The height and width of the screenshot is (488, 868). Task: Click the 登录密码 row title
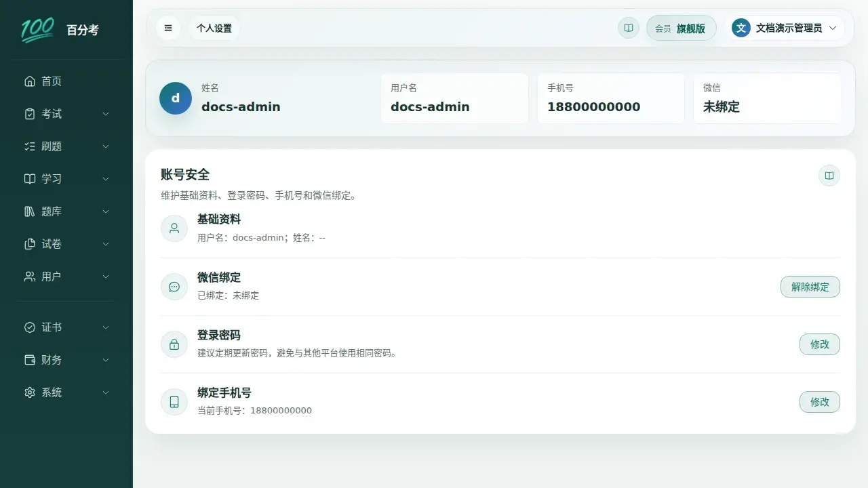coord(219,335)
